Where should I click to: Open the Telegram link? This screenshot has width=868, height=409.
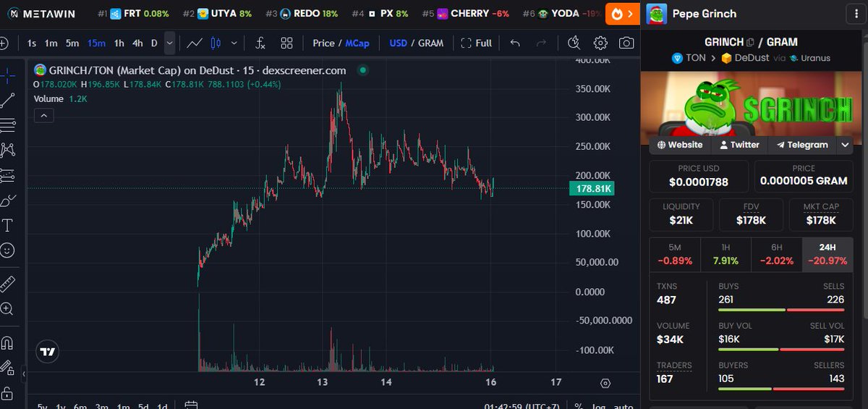(x=801, y=145)
